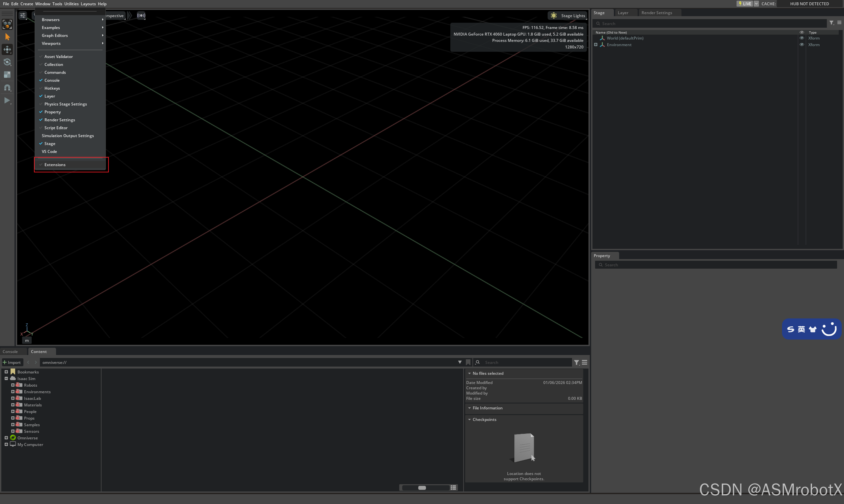Open viewport settings sliders icon
844x504 pixels.
tap(23, 15)
